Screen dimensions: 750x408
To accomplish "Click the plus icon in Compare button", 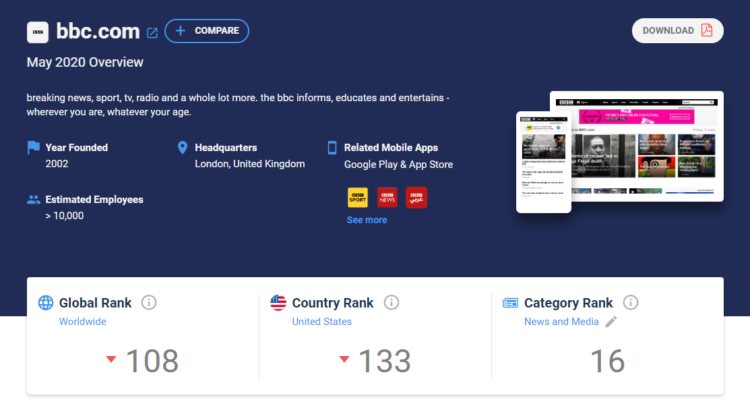I will coord(180,31).
